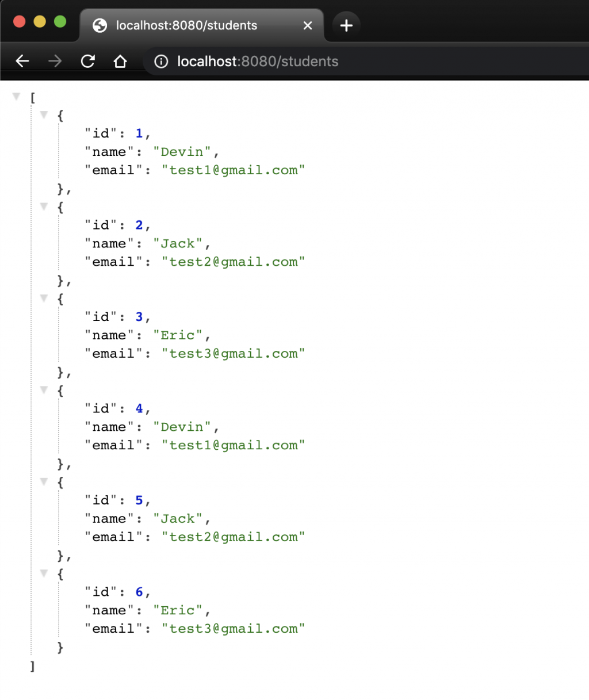
Task: Click the id value 6
Action: tap(139, 592)
